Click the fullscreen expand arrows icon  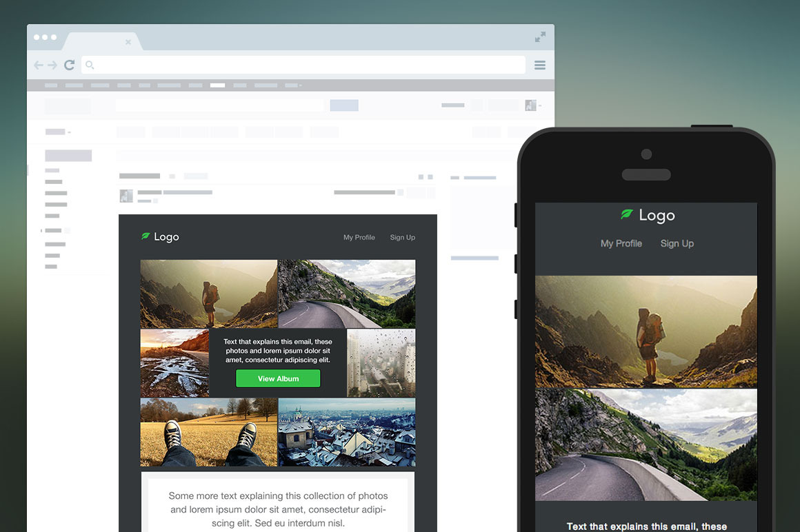[540, 37]
